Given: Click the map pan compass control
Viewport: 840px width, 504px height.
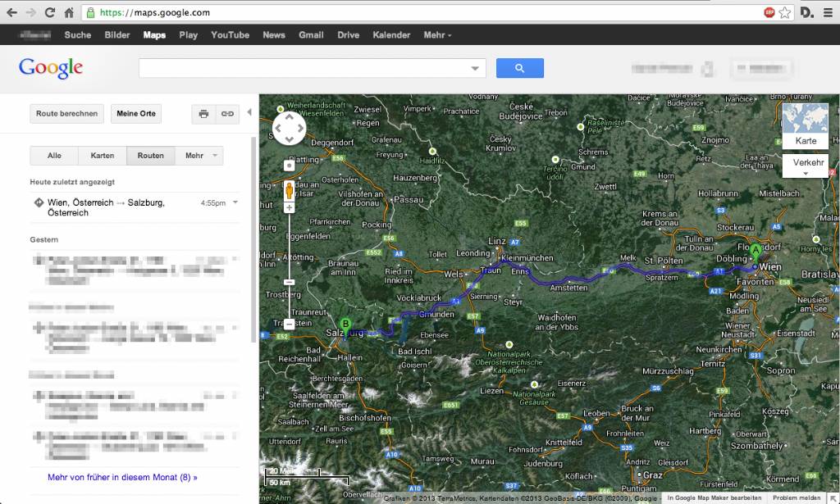Looking at the screenshot, I should tap(289, 127).
